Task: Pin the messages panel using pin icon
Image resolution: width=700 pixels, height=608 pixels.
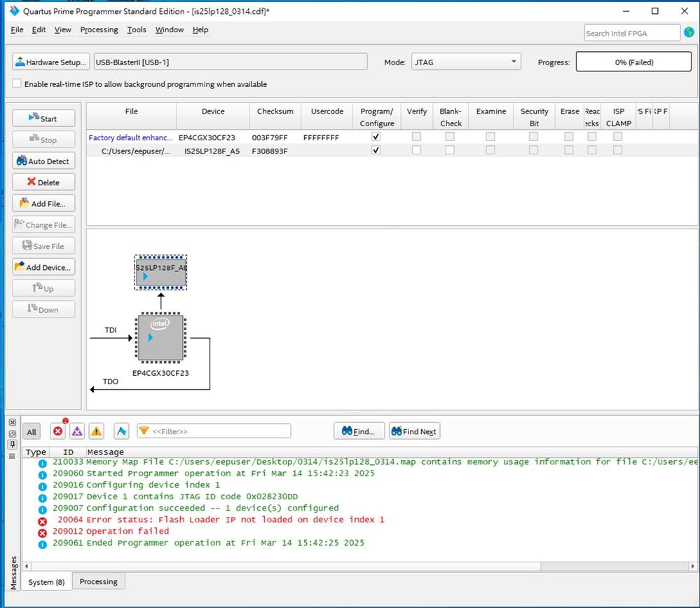Action: click(x=12, y=445)
